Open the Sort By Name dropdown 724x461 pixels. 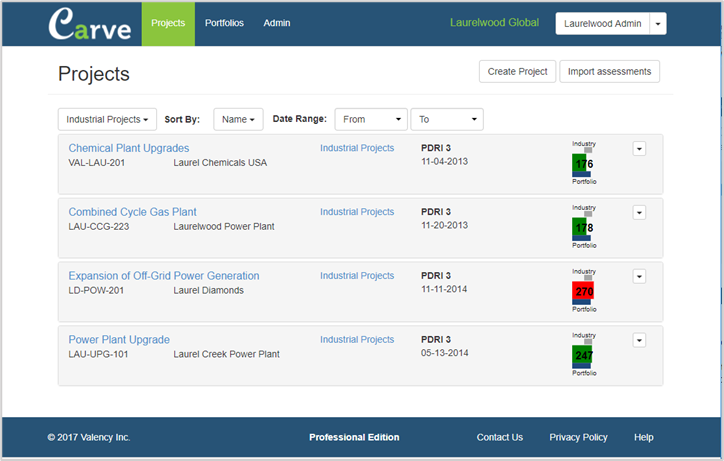point(238,119)
